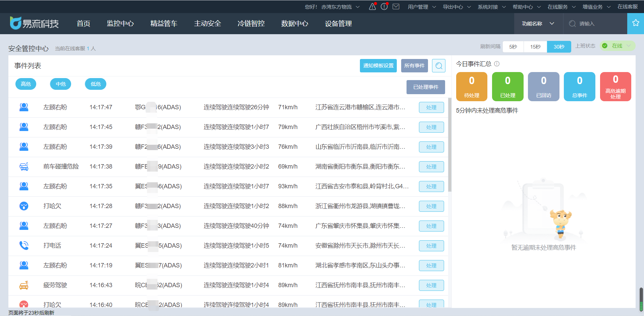644x316 pixels.
Task: Click the car collision icon for 前车碰撞危险
Action: click(24, 167)
